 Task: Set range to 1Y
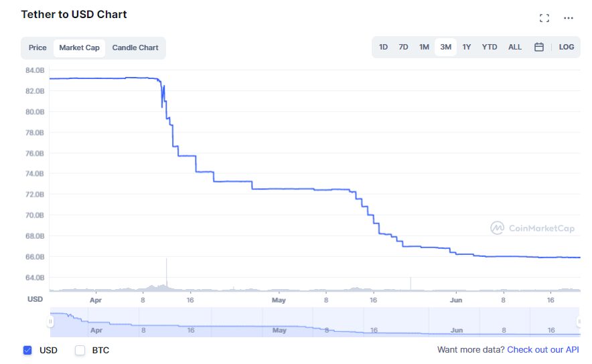(467, 47)
